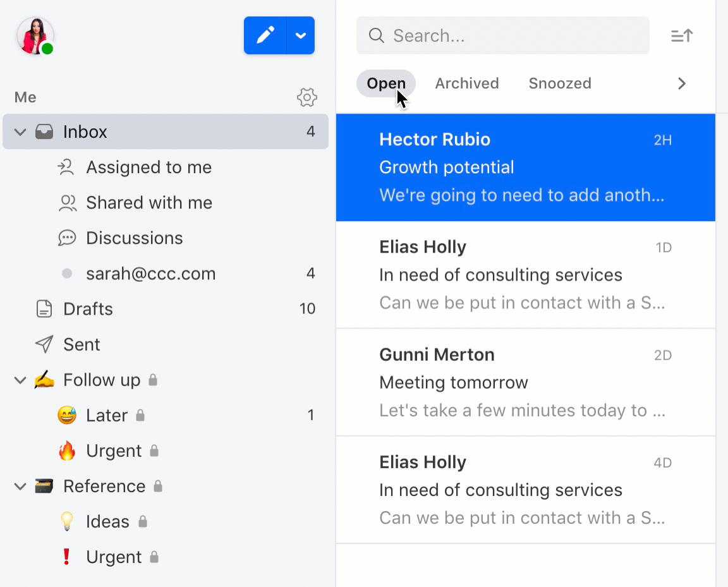Screen dimensions: 728x587
Task: Open Assigned to me
Action: pyautogui.click(x=149, y=167)
